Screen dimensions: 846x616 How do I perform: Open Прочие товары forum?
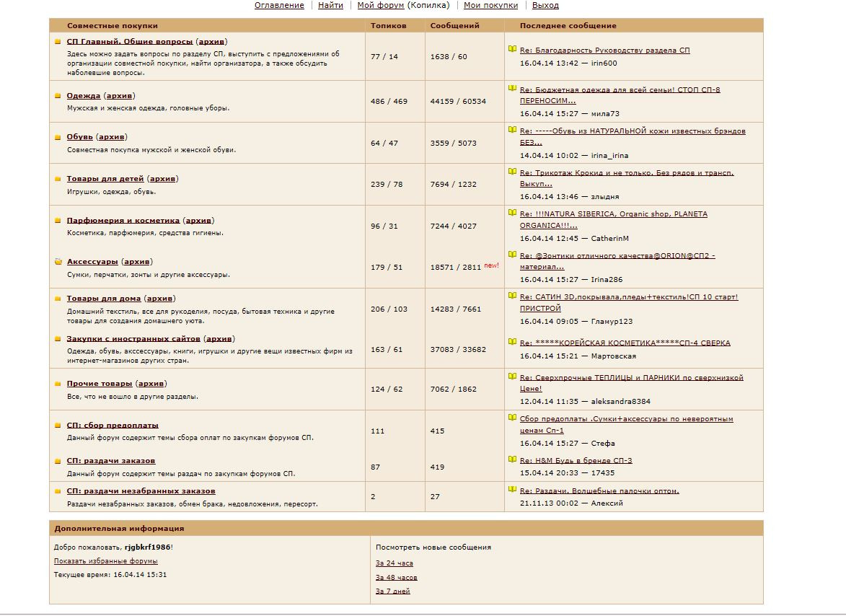(x=100, y=384)
